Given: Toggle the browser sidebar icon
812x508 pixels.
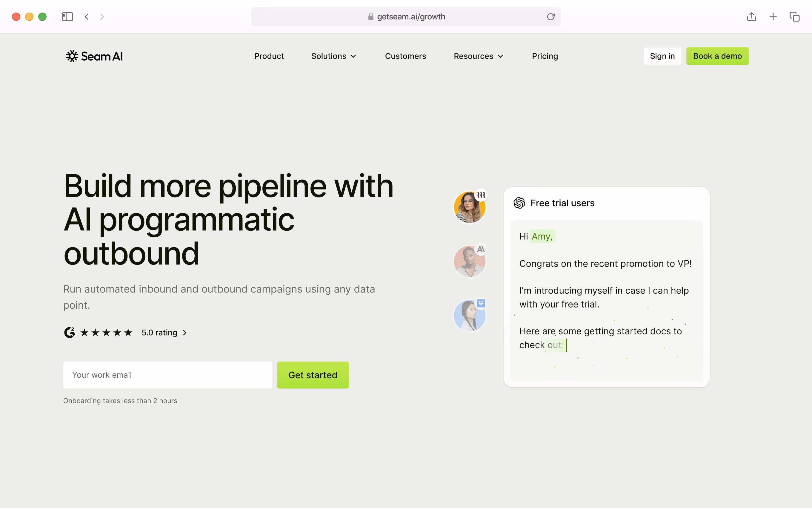Looking at the screenshot, I should pos(67,16).
